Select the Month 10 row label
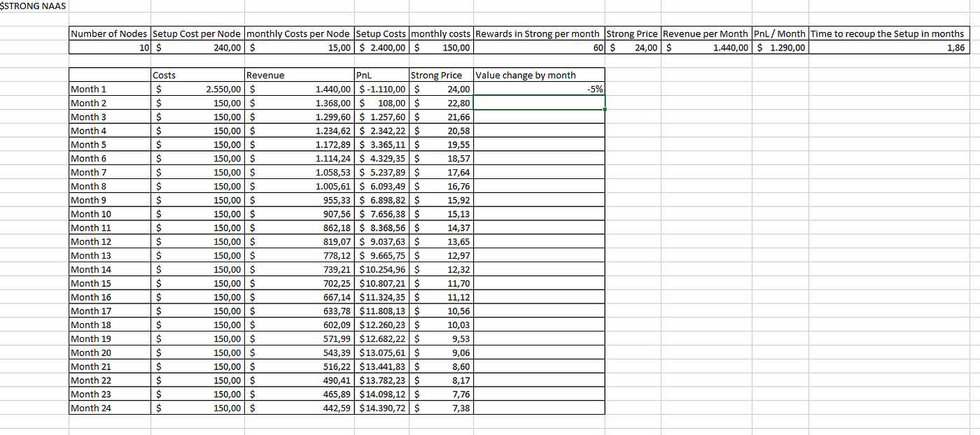Screen dimensions: 980x435 pos(110,214)
